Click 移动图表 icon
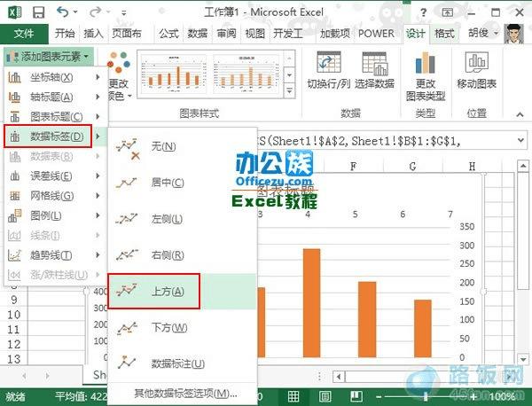The width and height of the screenshot is (532, 406). click(476, 62)
